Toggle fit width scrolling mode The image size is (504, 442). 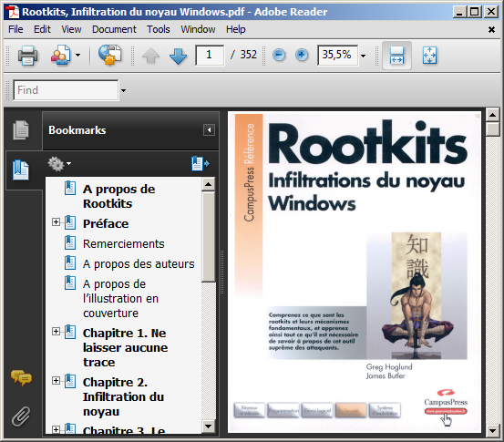coord(396,56)
